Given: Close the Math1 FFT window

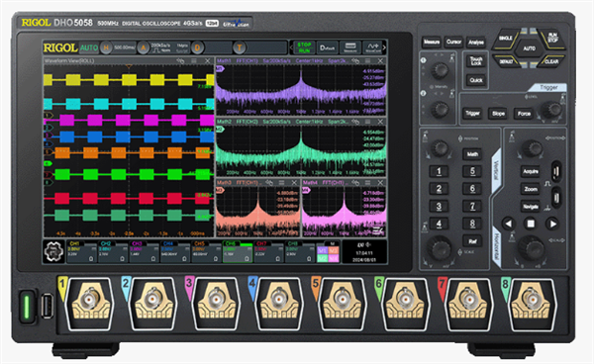Looking at the screenshot, I should [380, 60].
